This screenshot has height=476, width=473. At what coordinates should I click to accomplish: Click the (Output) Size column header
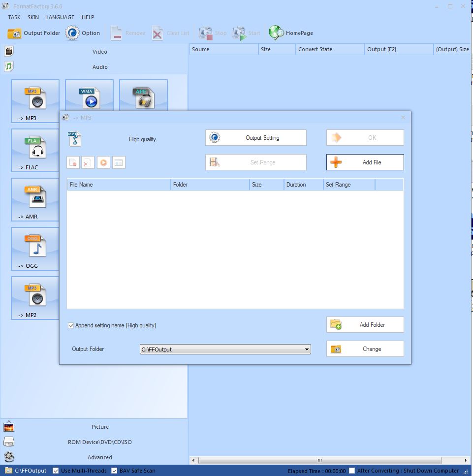[452, 49]
